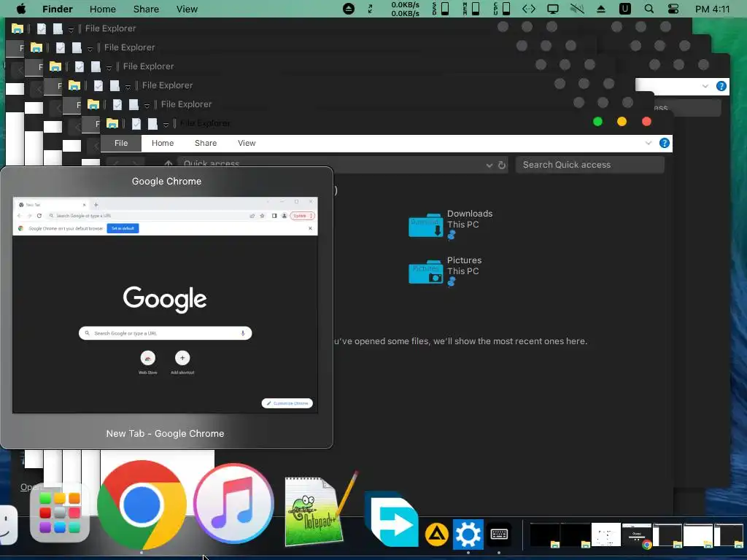This screenshot has width=747, height=560.
Task: Open Spotlight search magnifier in menu bar
Action: pyautogui.click(x=649, y=9)
